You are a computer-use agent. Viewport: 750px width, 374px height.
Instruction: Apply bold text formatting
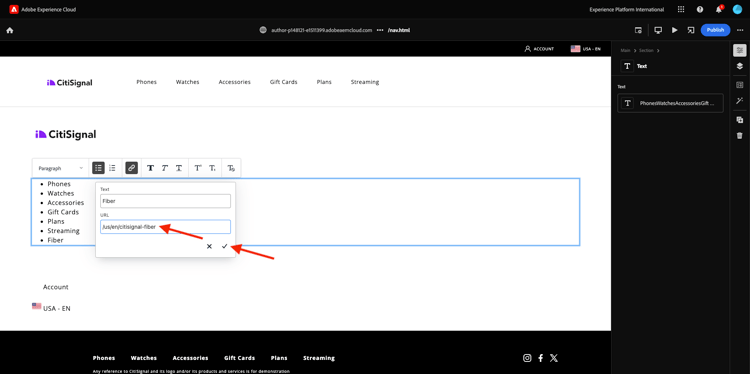click(x=150, y=168)
